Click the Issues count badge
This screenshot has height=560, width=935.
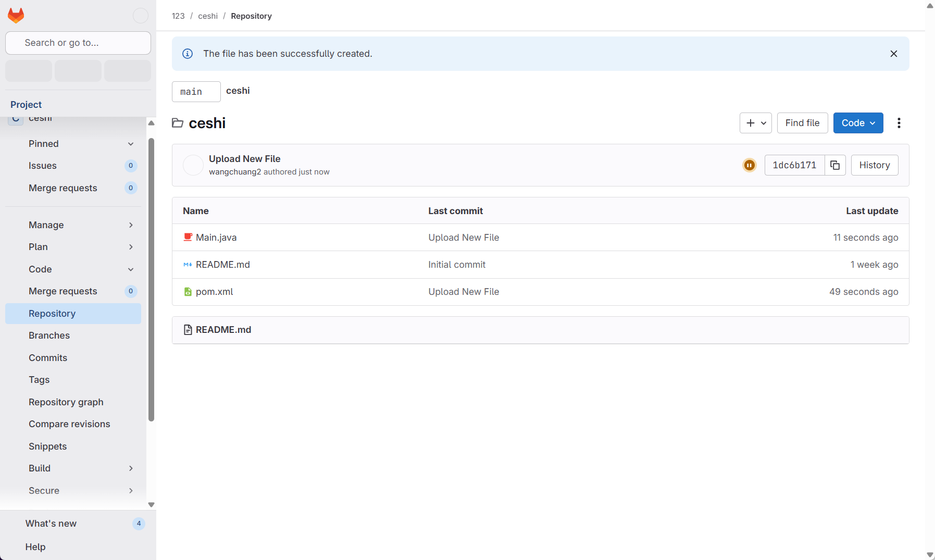(x=131, y=166)
